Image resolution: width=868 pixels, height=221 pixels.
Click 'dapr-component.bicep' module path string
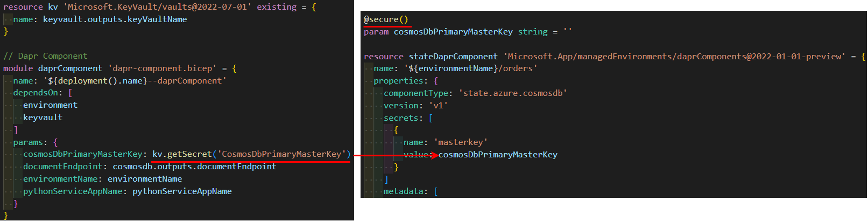[163, 68]
